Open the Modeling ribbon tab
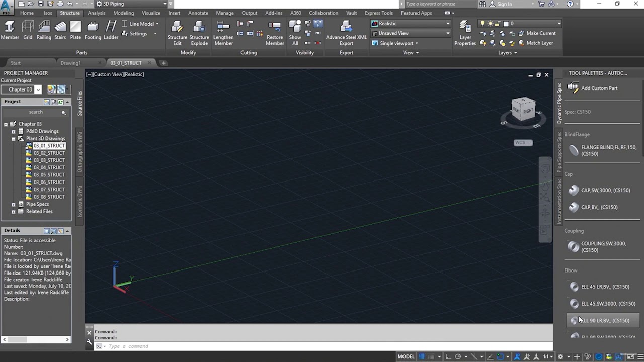644x362 pixels. tap(123, 13)
